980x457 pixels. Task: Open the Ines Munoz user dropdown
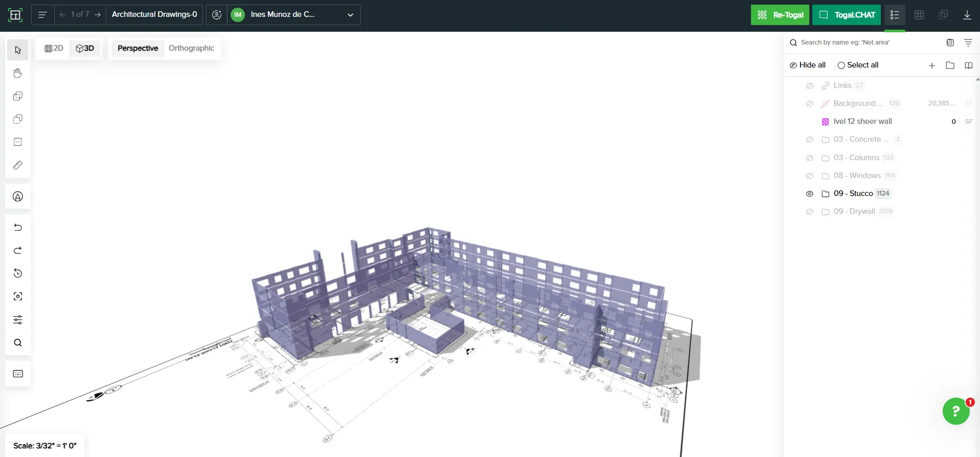pyautogui.click(x=294, y=15)
